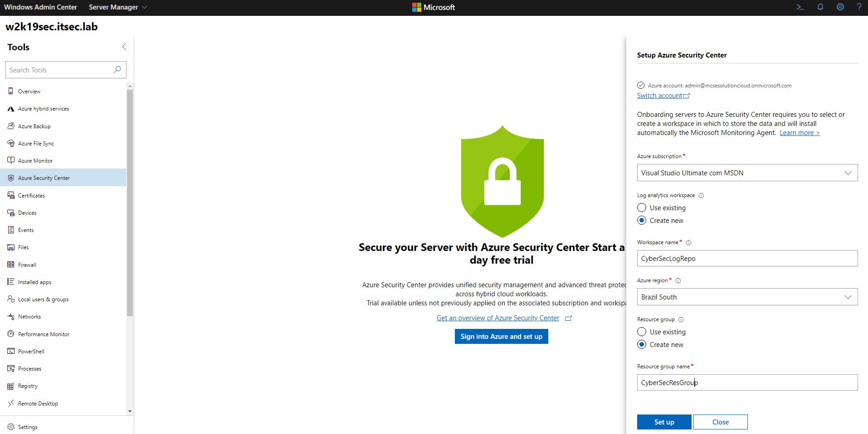Open the Azure subscription dropdown
The height and width of the screenshot is (434, 868).
747,173
